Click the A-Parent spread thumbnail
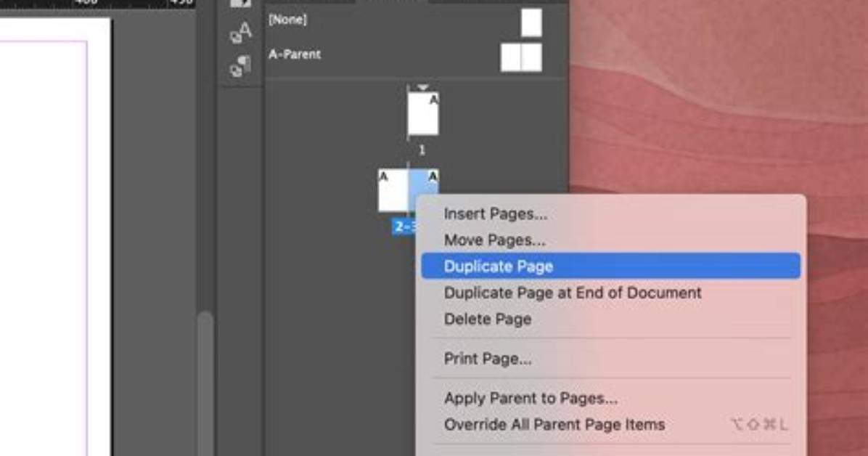The height and width of the screenshot is (456, 868). click(521, 57)
